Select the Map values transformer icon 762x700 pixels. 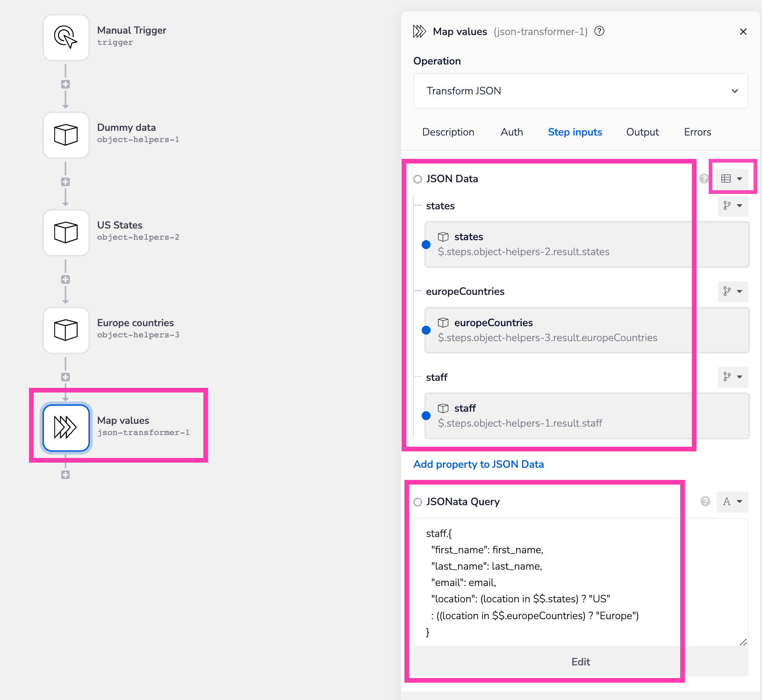66,428
